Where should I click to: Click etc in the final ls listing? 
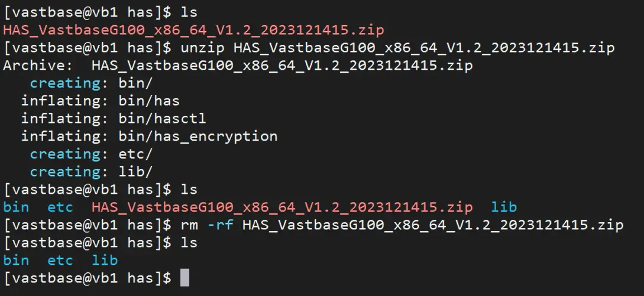pyautogui.click(x=60, y=260)
